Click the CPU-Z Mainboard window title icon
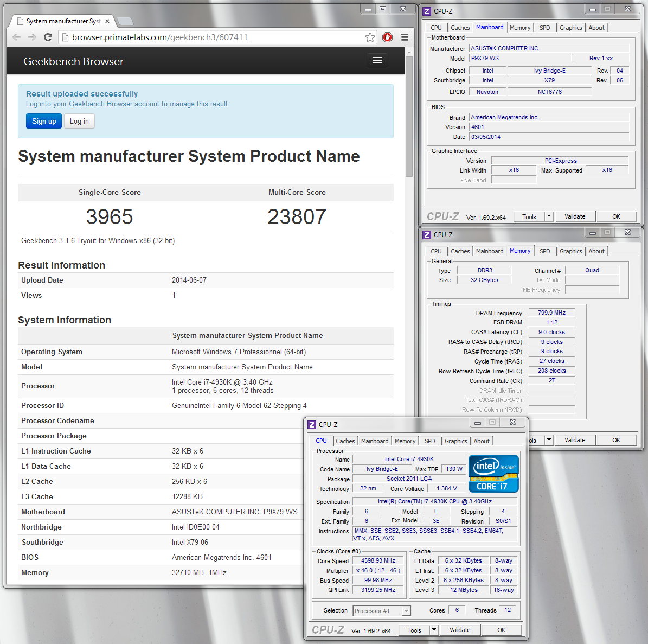The image size is (648, 644). click(x=427, y=11)
